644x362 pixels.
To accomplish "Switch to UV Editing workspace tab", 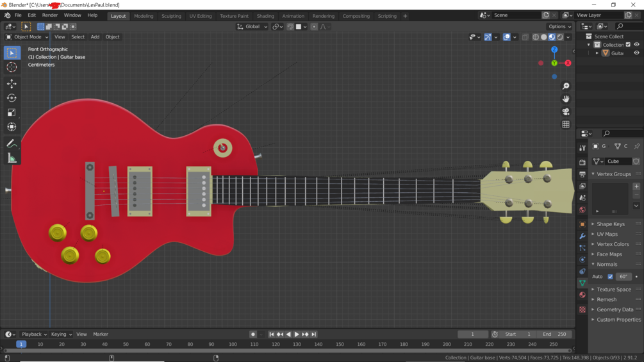I will pos(201,16).
